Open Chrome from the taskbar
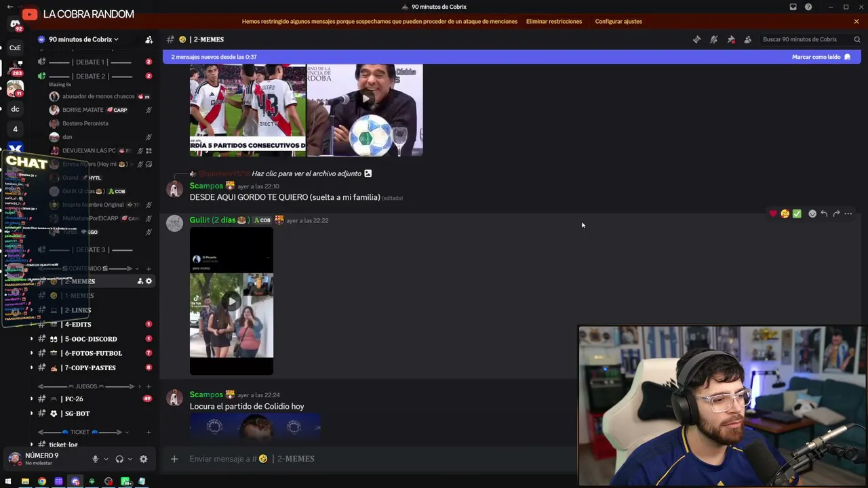 (x=42, y=481)
